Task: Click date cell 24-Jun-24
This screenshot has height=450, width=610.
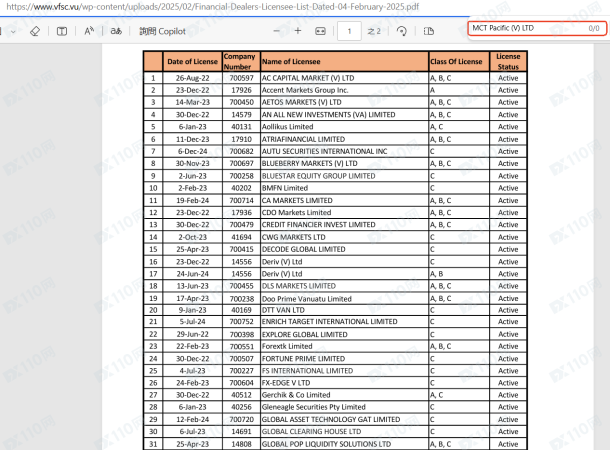Action: click(193, 274)
